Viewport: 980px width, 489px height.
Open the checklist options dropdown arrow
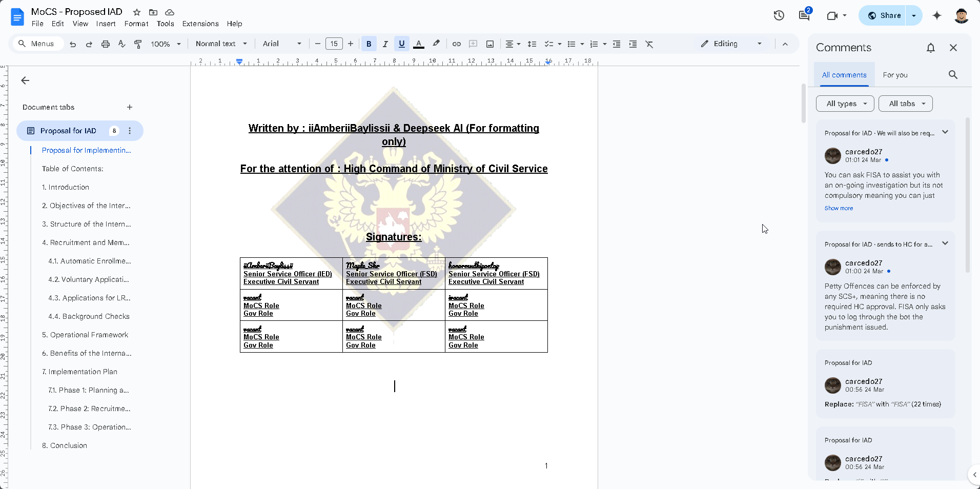point(560,44)
